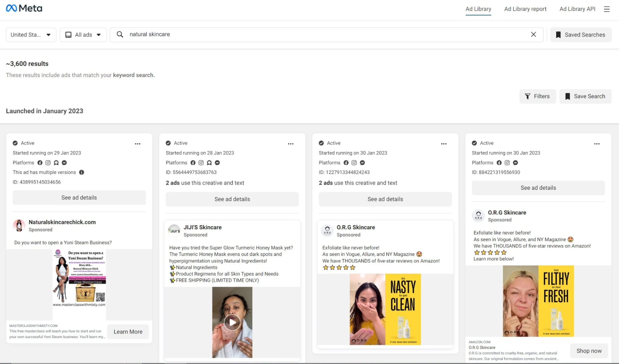The width and height of the screenshot is (619, 364).
Task: Click the search magnifying glass icon
Action: [120, 34]
